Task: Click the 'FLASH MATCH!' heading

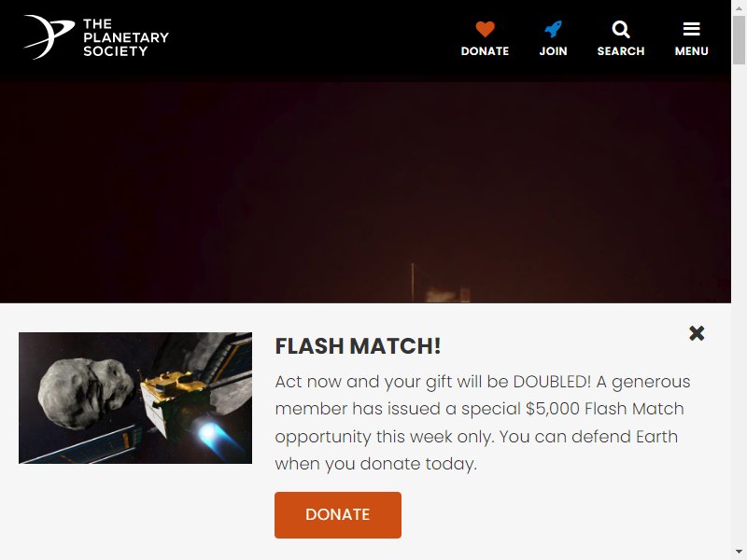Action: [x=358, y=346]
